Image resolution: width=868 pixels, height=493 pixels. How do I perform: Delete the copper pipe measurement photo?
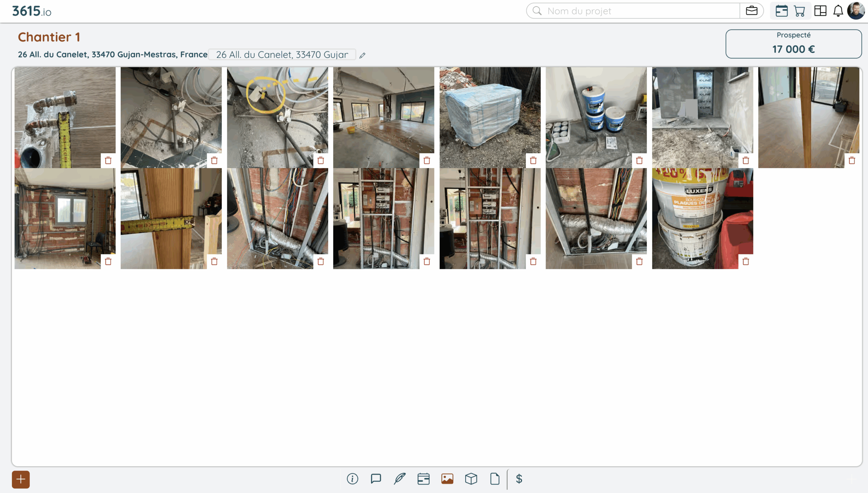108,160
